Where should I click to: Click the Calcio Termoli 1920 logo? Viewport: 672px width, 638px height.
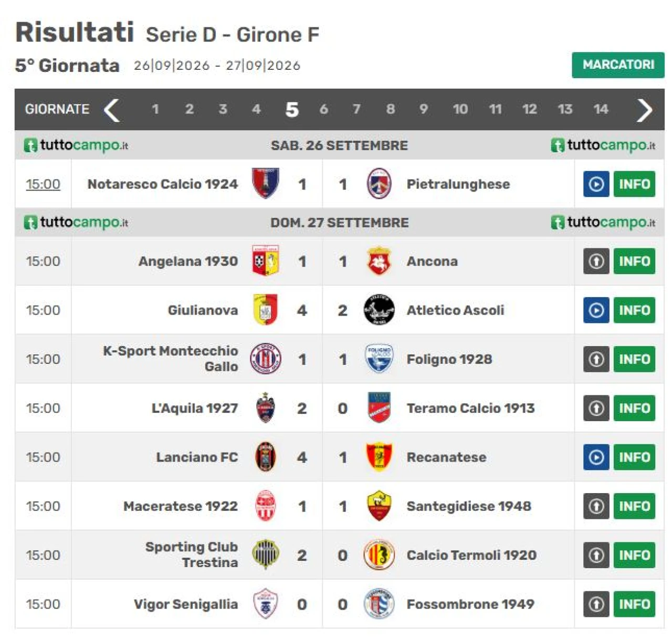click(379, 555)
